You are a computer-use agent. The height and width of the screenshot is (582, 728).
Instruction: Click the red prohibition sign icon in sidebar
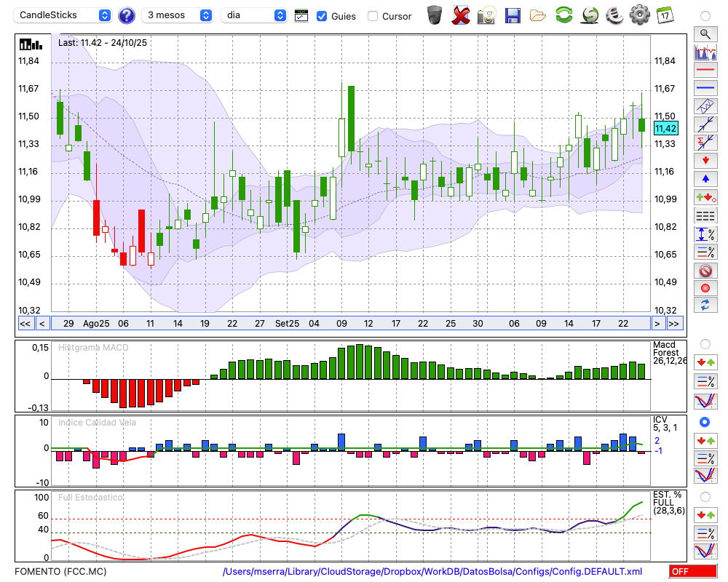705,271
